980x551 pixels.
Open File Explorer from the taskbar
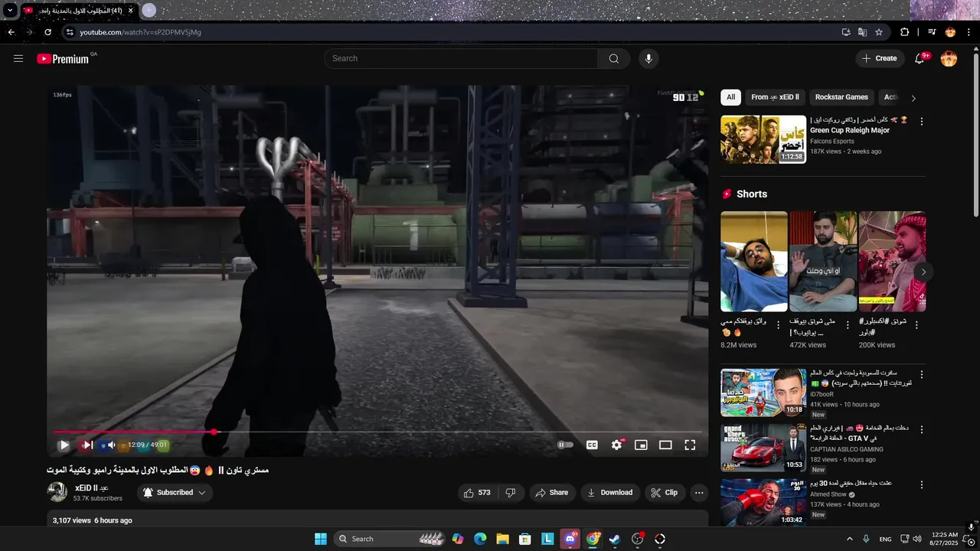(502, 539)
